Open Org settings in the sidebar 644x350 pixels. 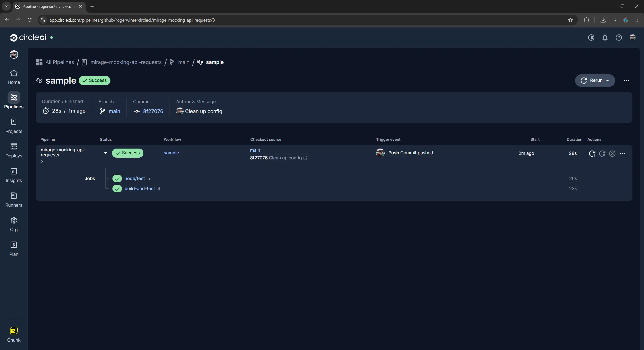pyautogui.click(x=14, y=224)
